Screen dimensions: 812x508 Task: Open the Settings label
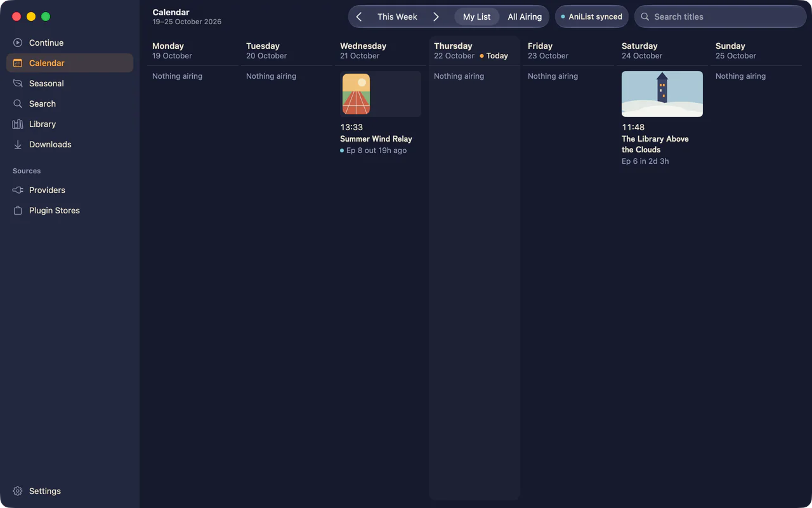pyautogui.click(x=45, y=491)
